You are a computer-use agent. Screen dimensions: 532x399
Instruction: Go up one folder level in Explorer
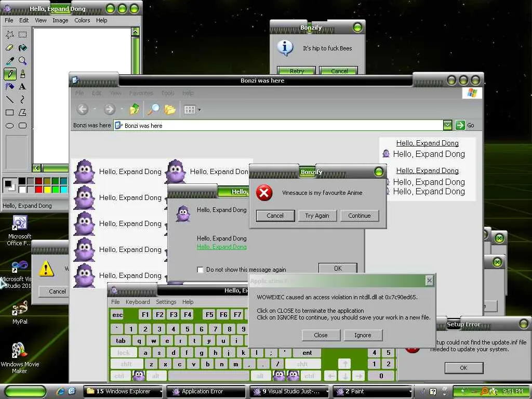point(135,109)
